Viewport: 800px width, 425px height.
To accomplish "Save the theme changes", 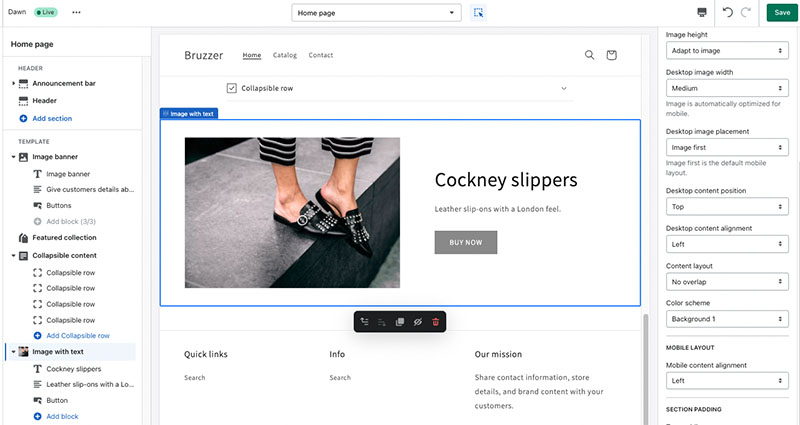I will point(782,13).
